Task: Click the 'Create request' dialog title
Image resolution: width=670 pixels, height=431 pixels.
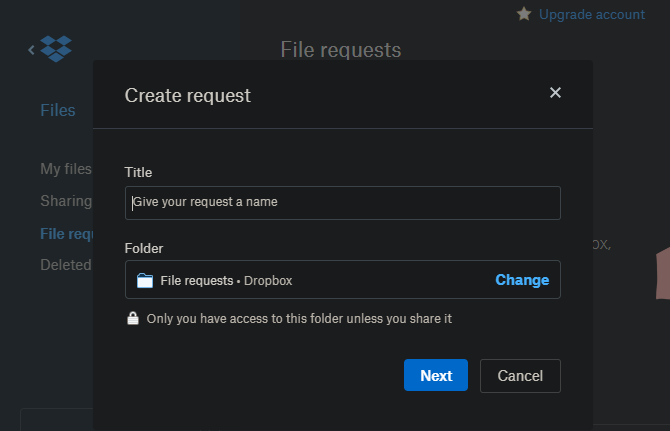Action: 188,95
